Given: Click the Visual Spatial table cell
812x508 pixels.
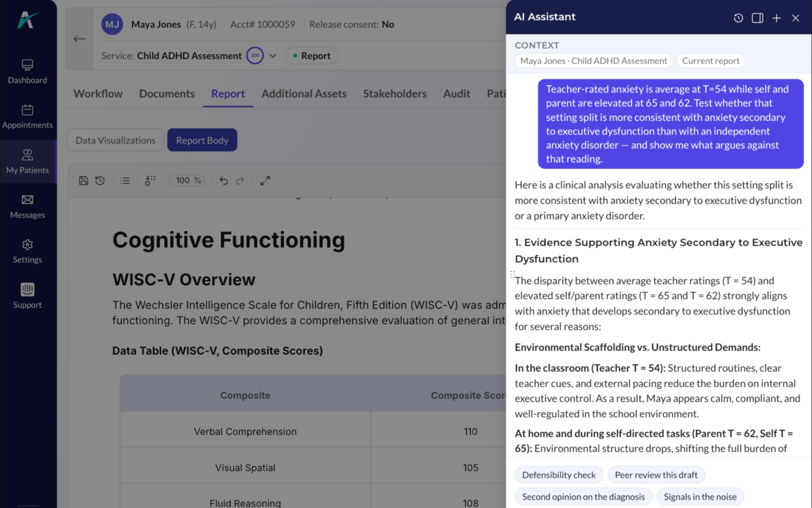Looking at the screenshot, I should 245,467.
